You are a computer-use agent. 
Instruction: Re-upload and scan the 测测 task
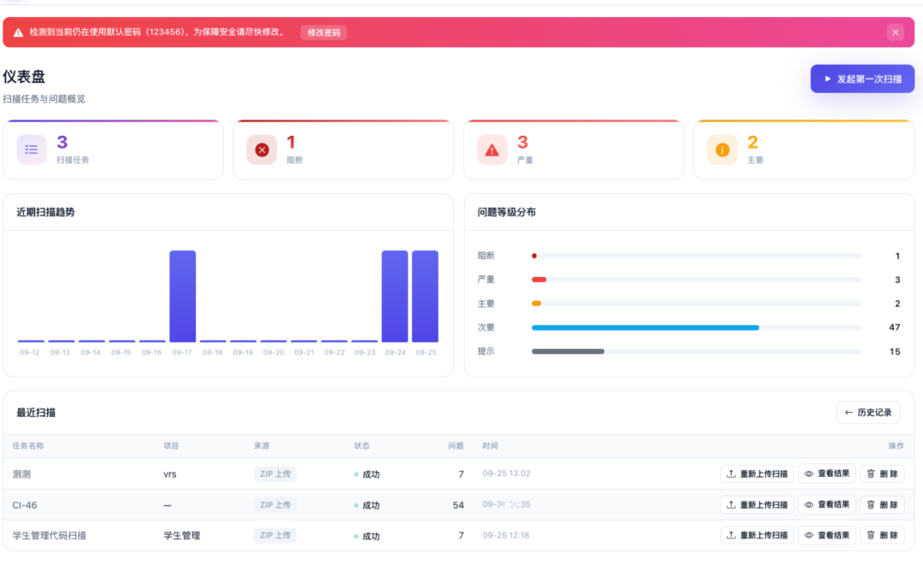pyautogui.click(x=757, y=473)
